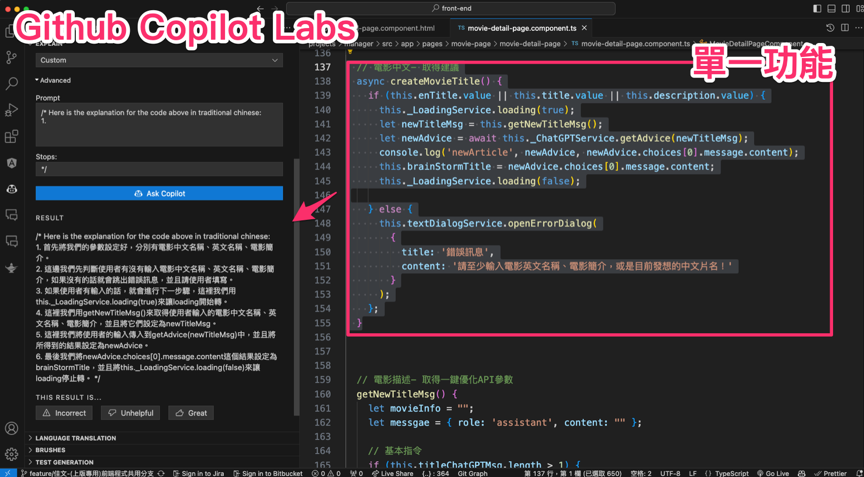This screenshot has width=864, height=477.
Task: Mark result as Incorrect
Action: tap(64, 413)
